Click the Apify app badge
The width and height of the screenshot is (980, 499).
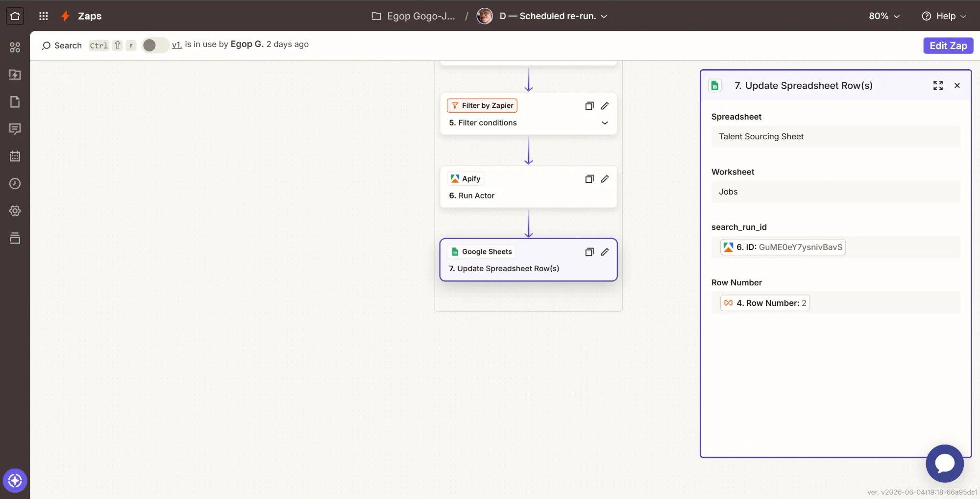(465, 178)
